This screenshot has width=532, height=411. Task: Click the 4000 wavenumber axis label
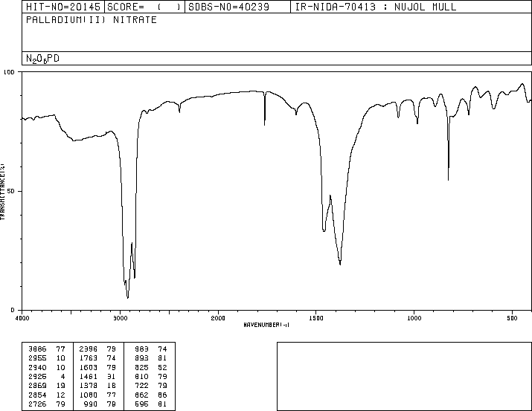[x=22, y=318]
